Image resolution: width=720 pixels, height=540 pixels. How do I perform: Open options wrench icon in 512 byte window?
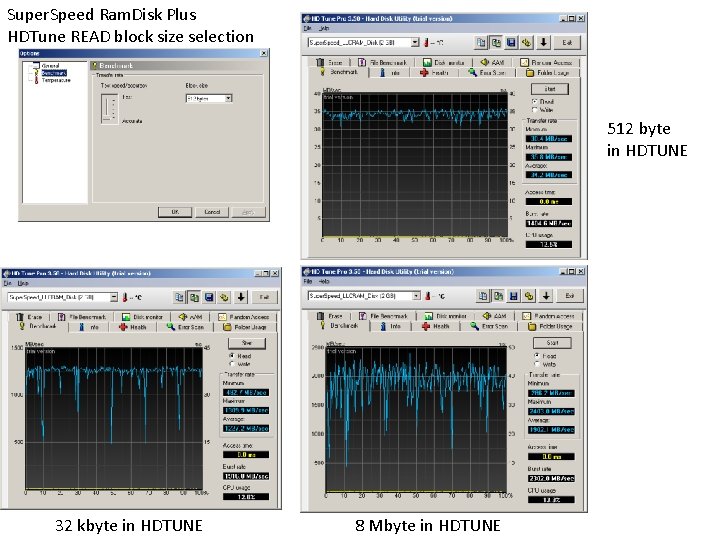click(526, 43)
